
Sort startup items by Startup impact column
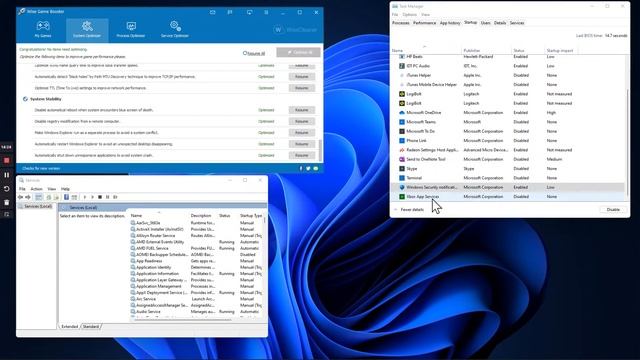[x=560, y=51]
